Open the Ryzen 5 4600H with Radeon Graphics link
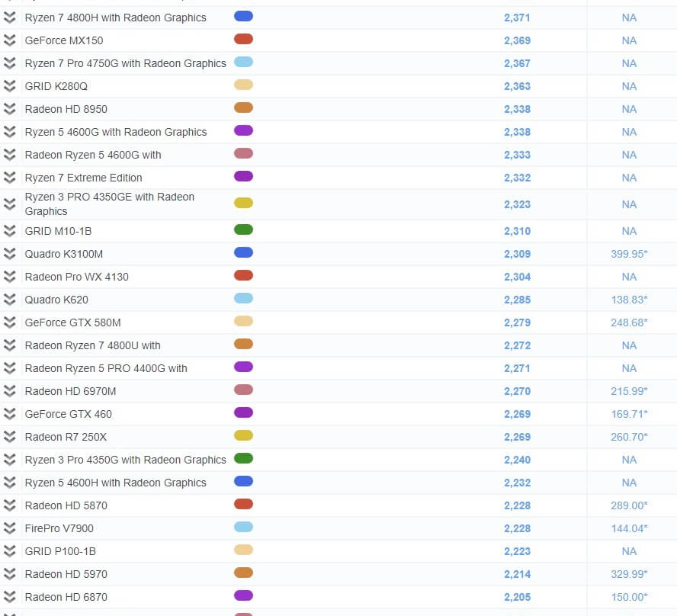 click(116, 483)
